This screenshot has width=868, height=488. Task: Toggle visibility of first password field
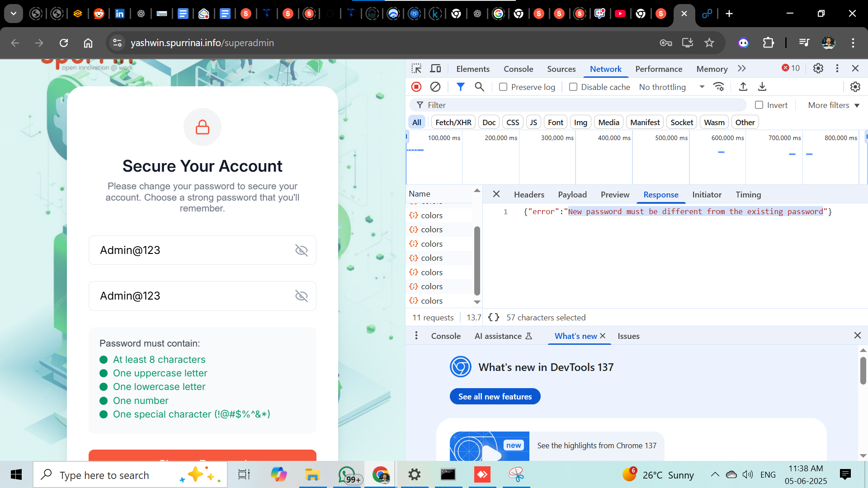tap(301, 250)
